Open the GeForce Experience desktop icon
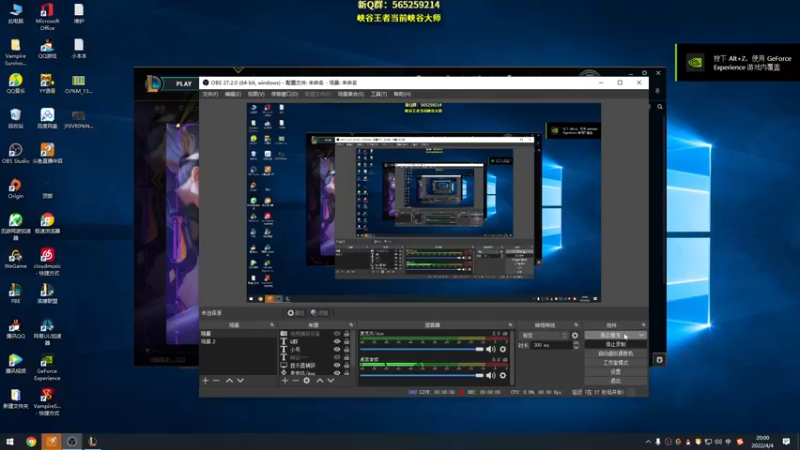Image resolution: width=800 pixels, height=450 pixels. coord(47,367)
